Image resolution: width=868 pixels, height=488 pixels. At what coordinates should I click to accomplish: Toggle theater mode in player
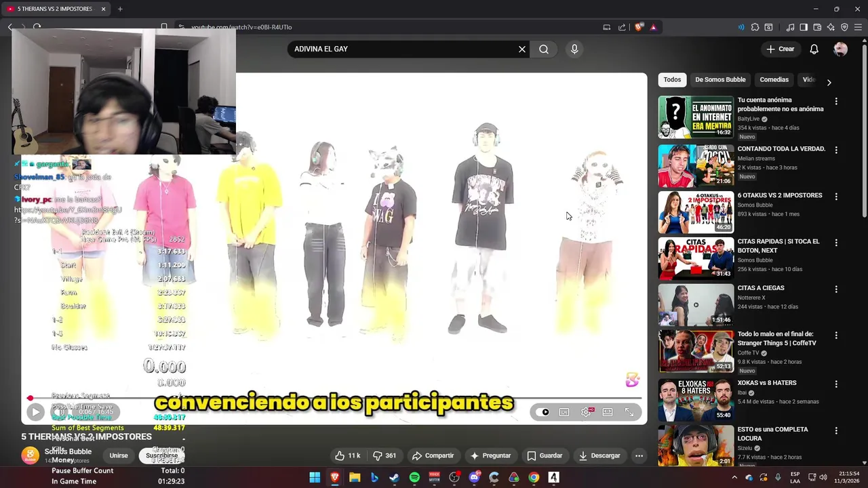coord(608,412)
